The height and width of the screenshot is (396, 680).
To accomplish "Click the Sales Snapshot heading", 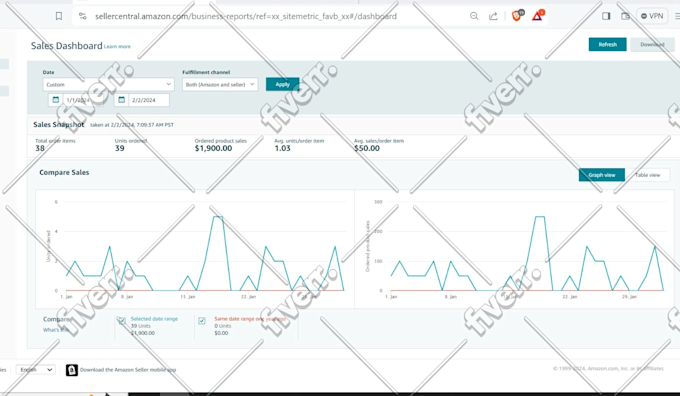I will [59, 124].
